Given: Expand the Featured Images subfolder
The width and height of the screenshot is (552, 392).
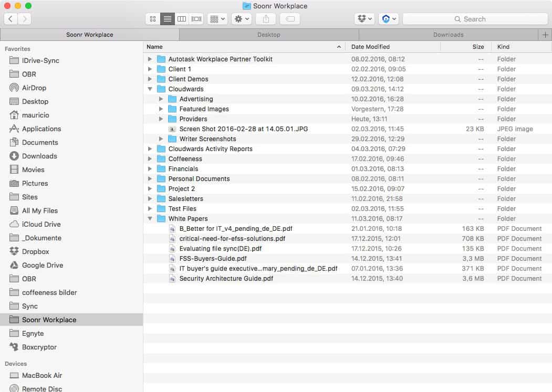Looking at the screenshot, I should click(161, 109).
